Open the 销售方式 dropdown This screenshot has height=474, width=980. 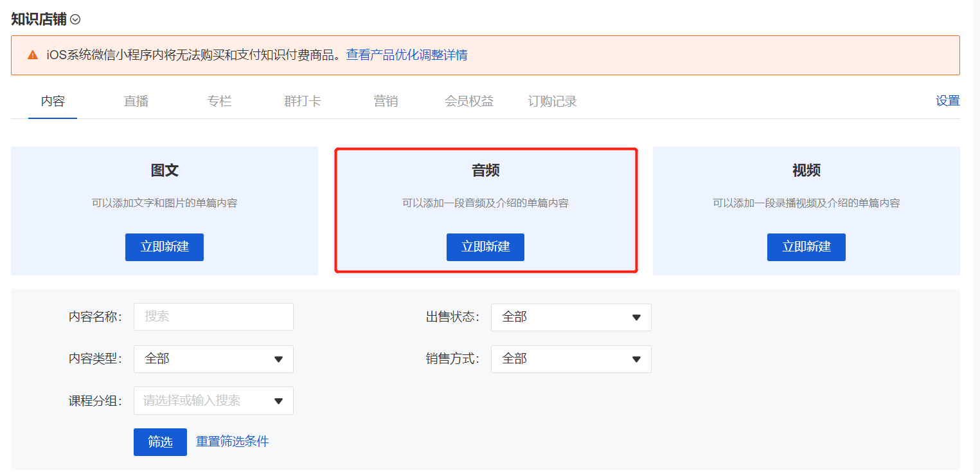coord(571,359)
